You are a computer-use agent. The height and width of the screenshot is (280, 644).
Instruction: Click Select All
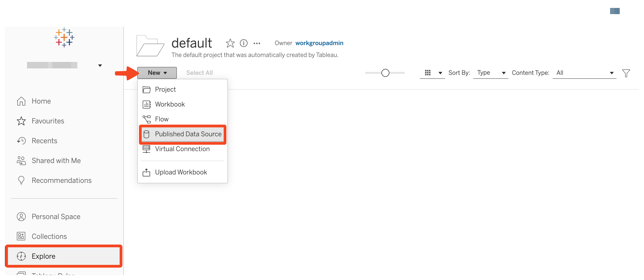199,73
